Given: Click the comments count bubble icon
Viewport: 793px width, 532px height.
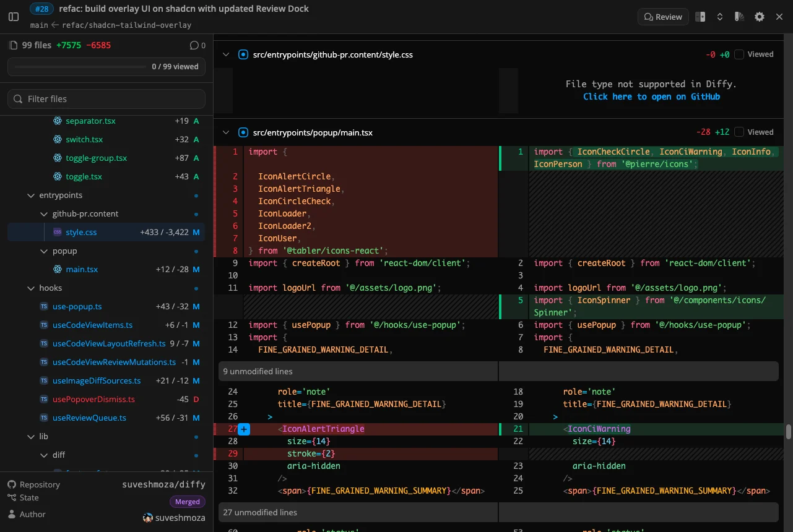Looking at the screenshot, I should point(194,45).
